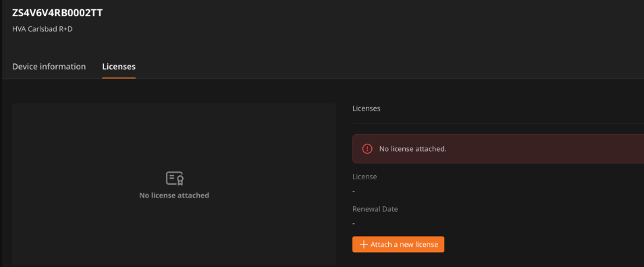Switch to the Device information tab

tap(49, 67)
